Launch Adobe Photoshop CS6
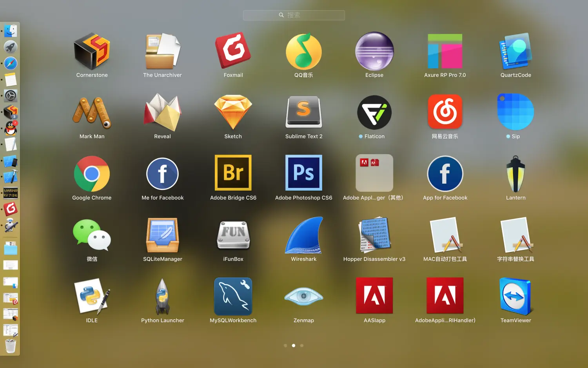The height and width of the screenshot is (368, 588). tap(304, 173)
